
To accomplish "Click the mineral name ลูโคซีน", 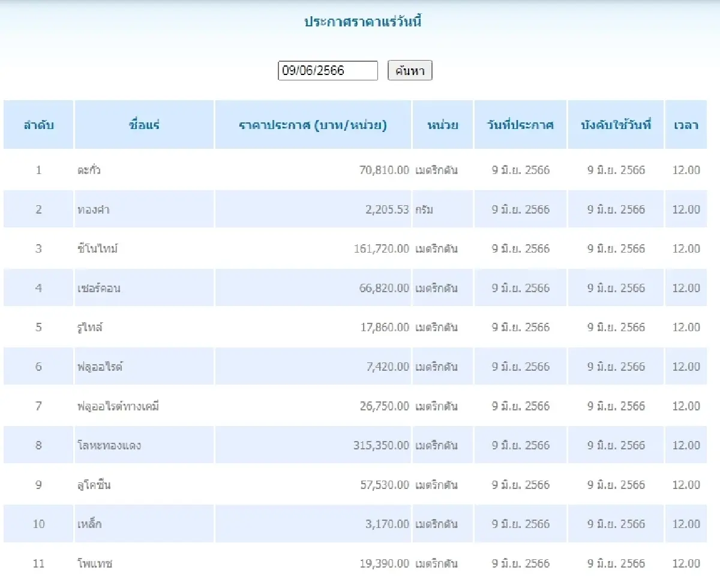I will click(x=94, y=485).
